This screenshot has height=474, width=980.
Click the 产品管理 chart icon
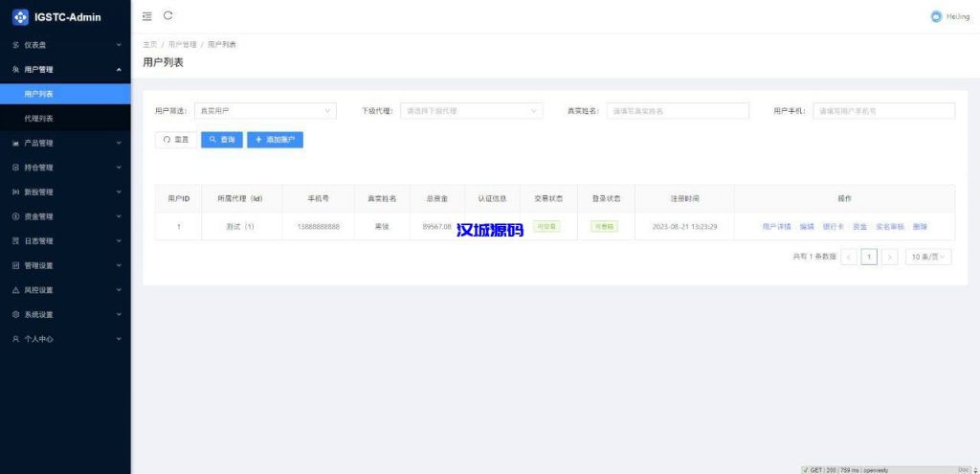[16, 144]
